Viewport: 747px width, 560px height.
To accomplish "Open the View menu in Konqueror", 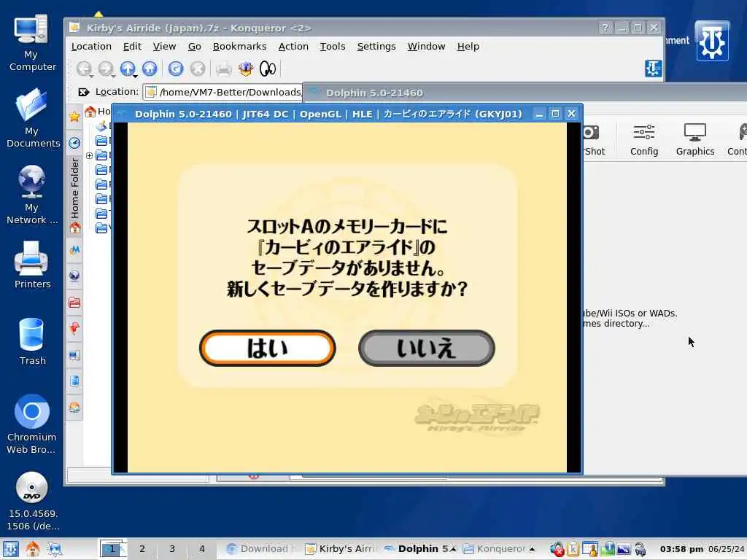I will (x=164, y=46).
